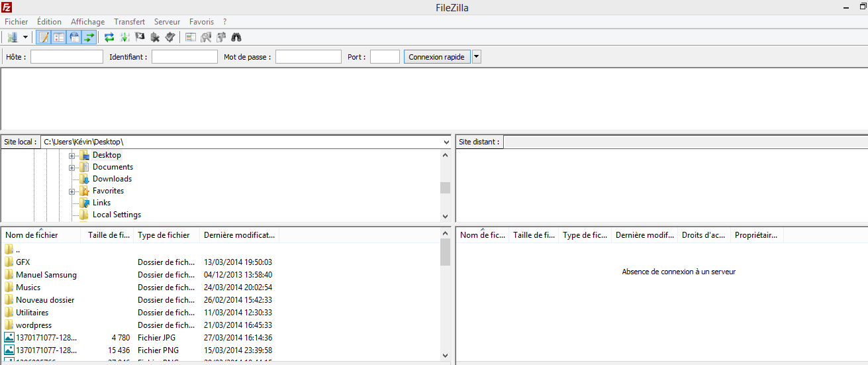Select Desktop folder in local tree
The height and width of the screenshot is (365, 868).
107,155
